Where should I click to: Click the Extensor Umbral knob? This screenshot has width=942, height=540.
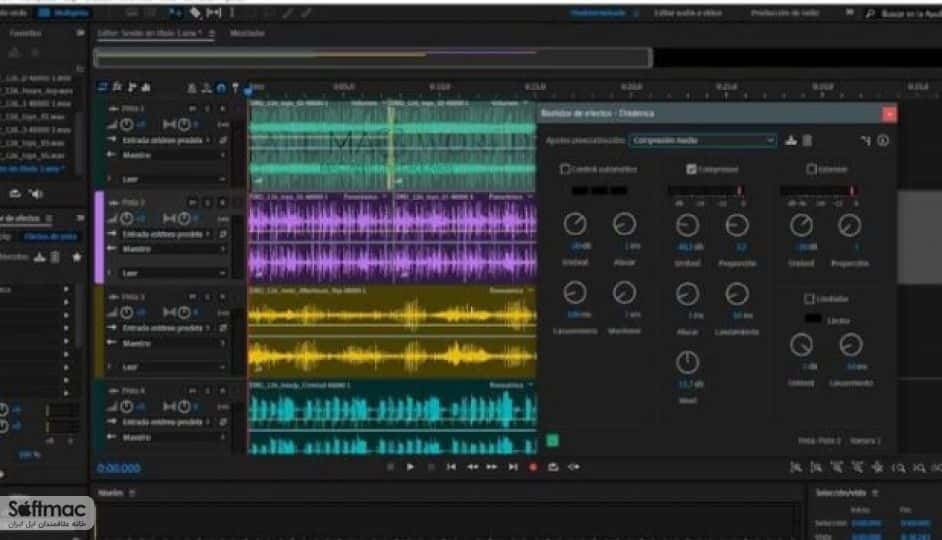point(801,225)
